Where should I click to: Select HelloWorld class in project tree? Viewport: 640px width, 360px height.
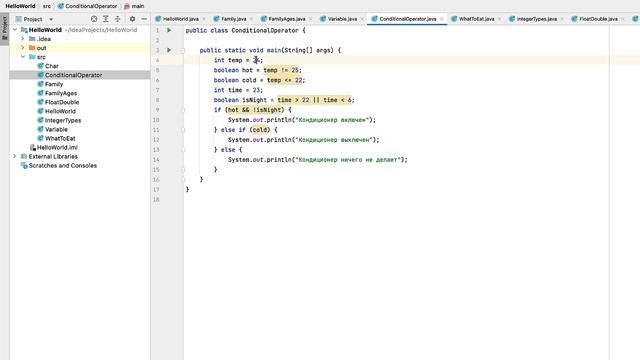[x=56, y=111]
